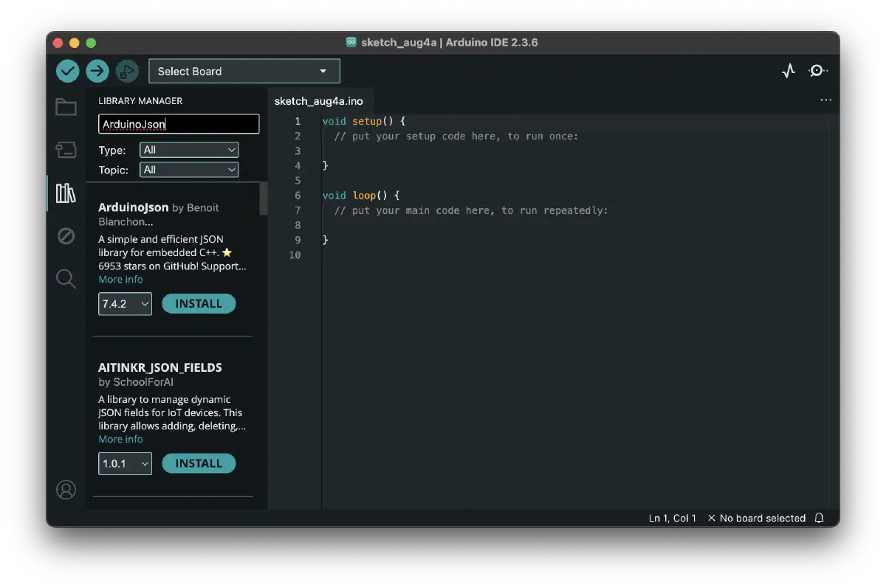This screenshot has width=886, height=588.
Task: Open the Boards Manager panel
Action: click(x=66, y=150)
